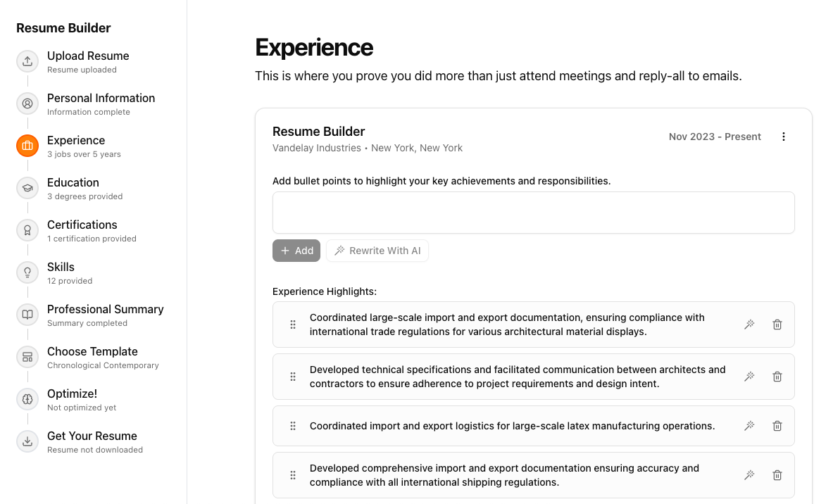Click drag handle of the technical specifications bullet

[x=293, y=377]
